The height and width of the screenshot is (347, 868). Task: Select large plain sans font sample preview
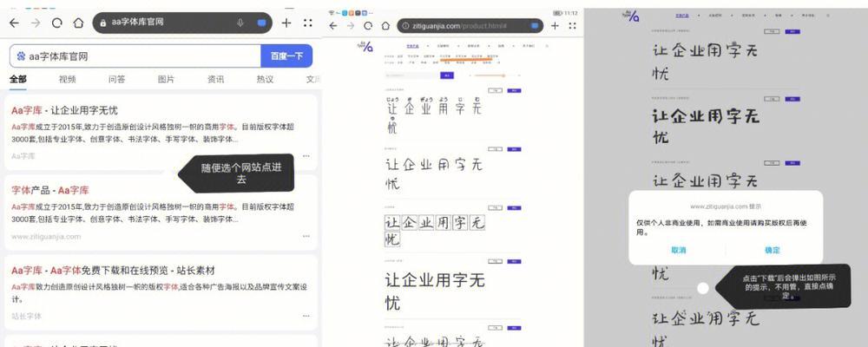tap(435, 290)
